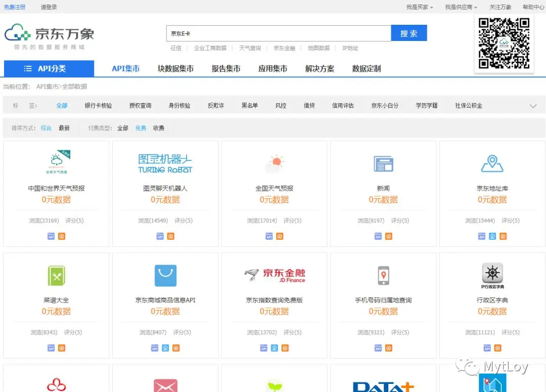Click hamburger list icon in API分类
The width and height of the screenshot is (546, 392).
coord(28,69)
